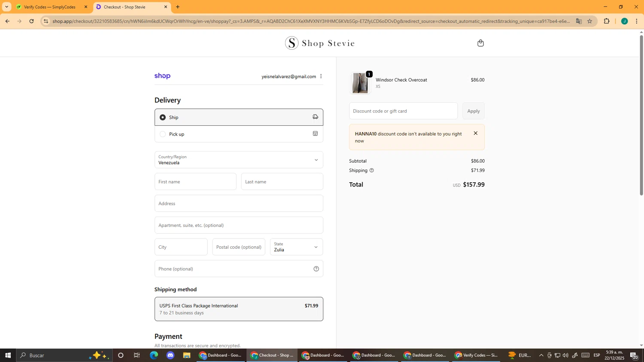Viewport: 644px width, 362px height.
Task: Open Checkout - Shop taskbar window
Action: pyautogui.click(x=272, y=355)
